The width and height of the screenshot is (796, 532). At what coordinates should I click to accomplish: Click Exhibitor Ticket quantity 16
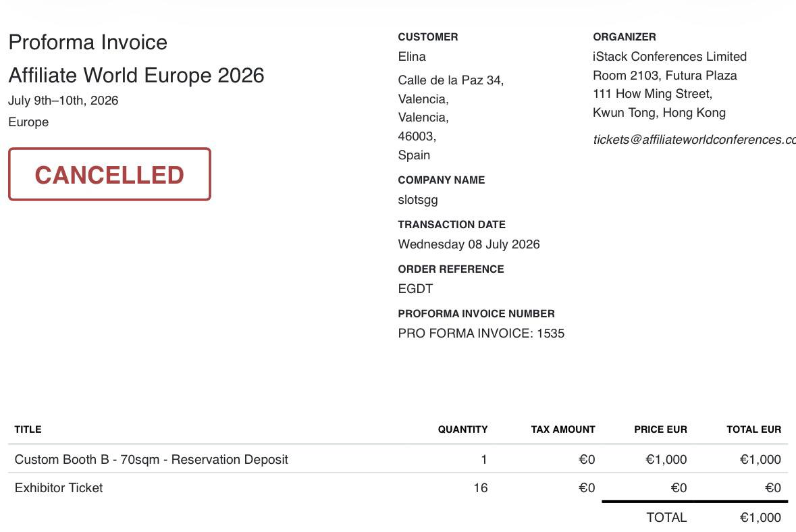480,488
